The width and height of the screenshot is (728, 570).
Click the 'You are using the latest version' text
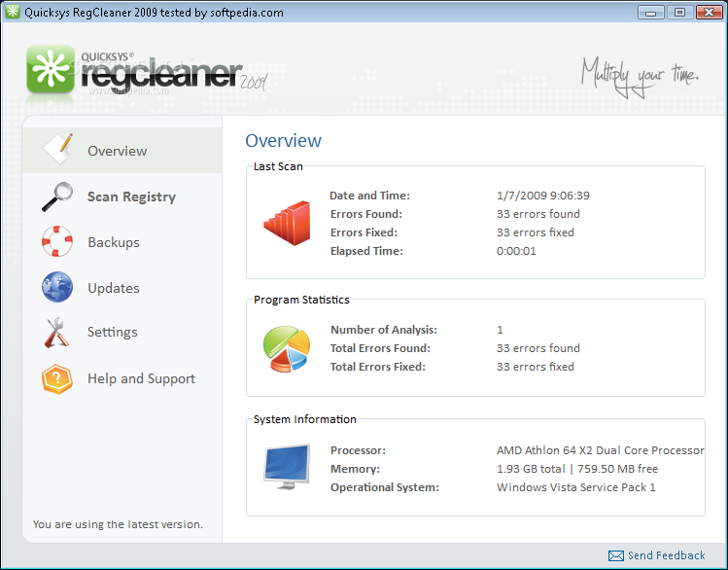pyautogui.click(x=118, y=524)
